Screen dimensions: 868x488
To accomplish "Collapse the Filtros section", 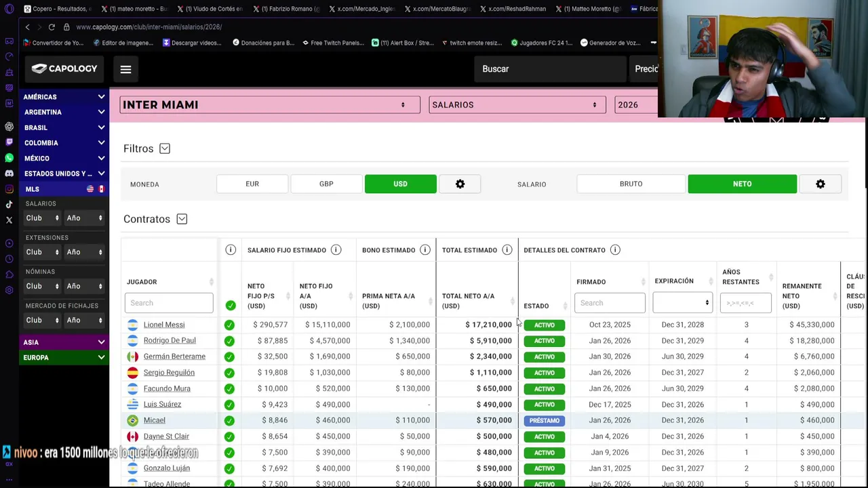I will tap(165, 148).
